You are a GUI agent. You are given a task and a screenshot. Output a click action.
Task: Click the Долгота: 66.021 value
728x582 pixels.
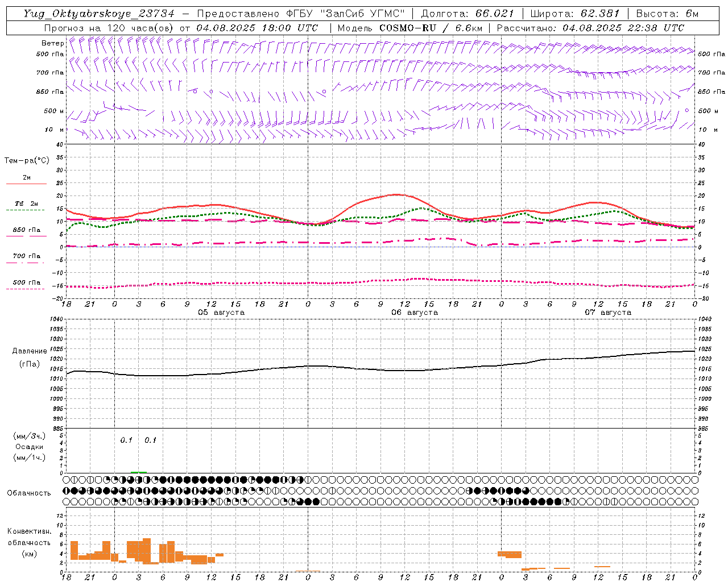pos(468,14)
